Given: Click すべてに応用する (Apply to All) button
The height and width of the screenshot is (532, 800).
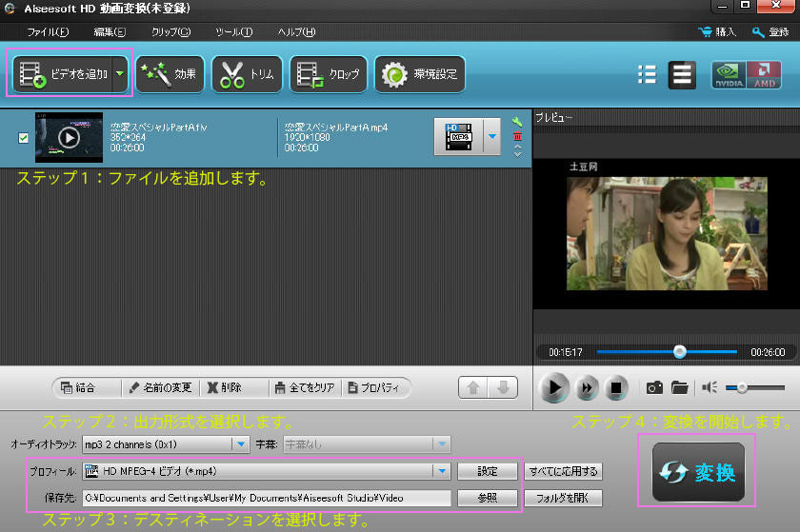Looking at the screenshot, I should [x=563, y=471].
